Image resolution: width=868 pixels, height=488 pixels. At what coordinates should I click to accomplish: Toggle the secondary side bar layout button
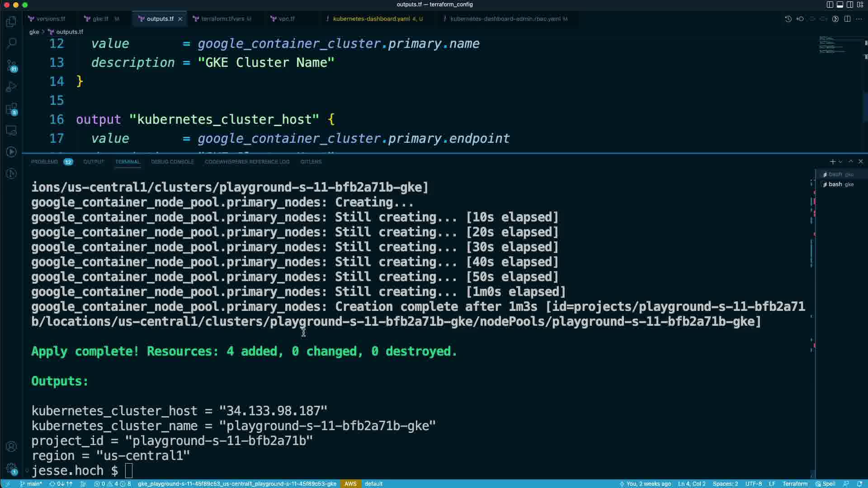850,5
